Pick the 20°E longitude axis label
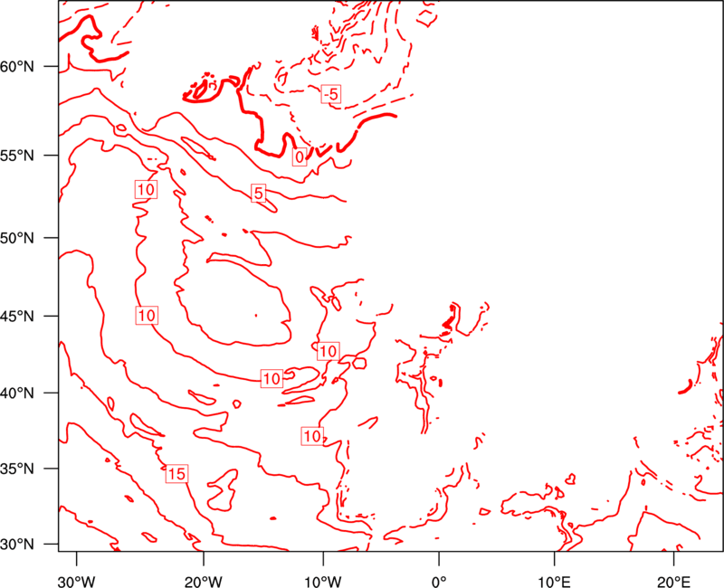Screen dimensions: 724x588 coord(673,582)
